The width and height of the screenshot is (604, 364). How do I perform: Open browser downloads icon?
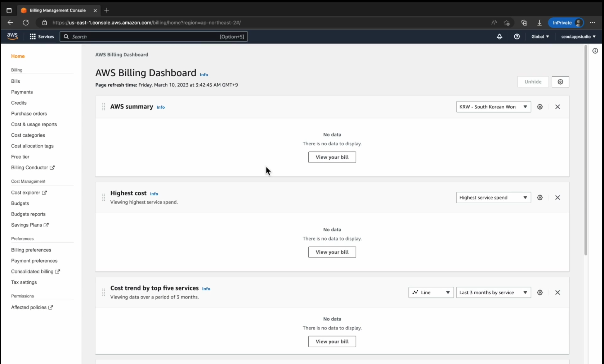point(540,23)
